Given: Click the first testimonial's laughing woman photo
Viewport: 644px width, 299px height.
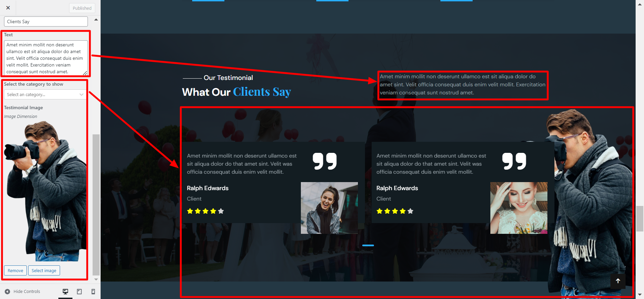Looking at the screenshot, I should pos(329,208).
